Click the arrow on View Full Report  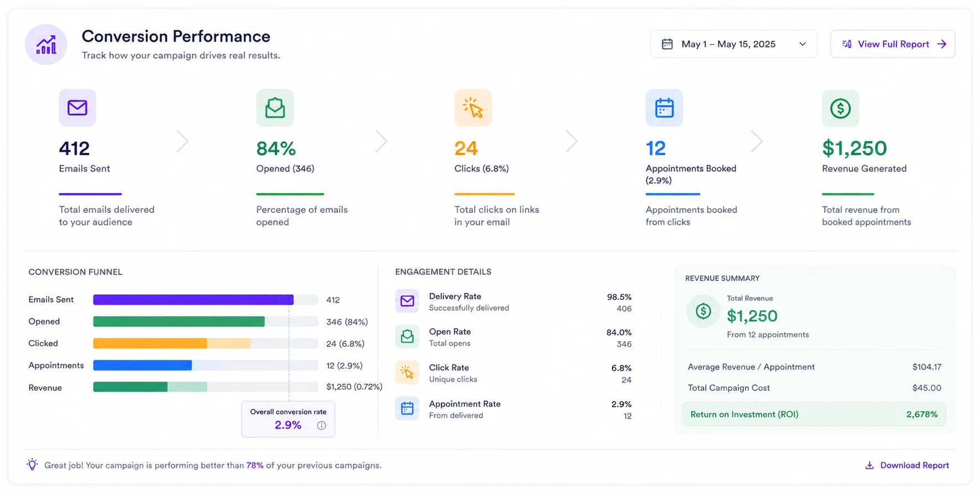[942, 44]
